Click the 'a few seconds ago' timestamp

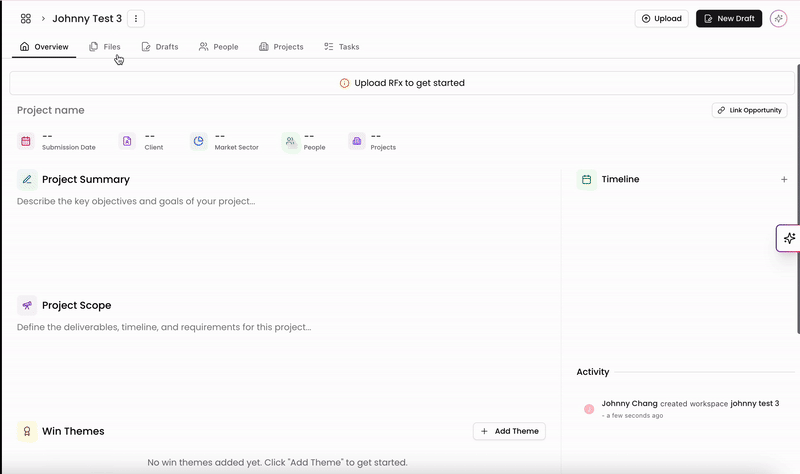(x=635, y=416)
